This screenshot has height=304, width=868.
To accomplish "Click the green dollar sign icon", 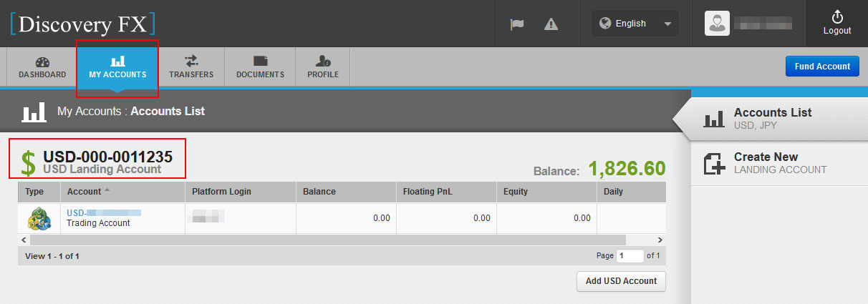I will pyautogui.click(x=28, y=163).
